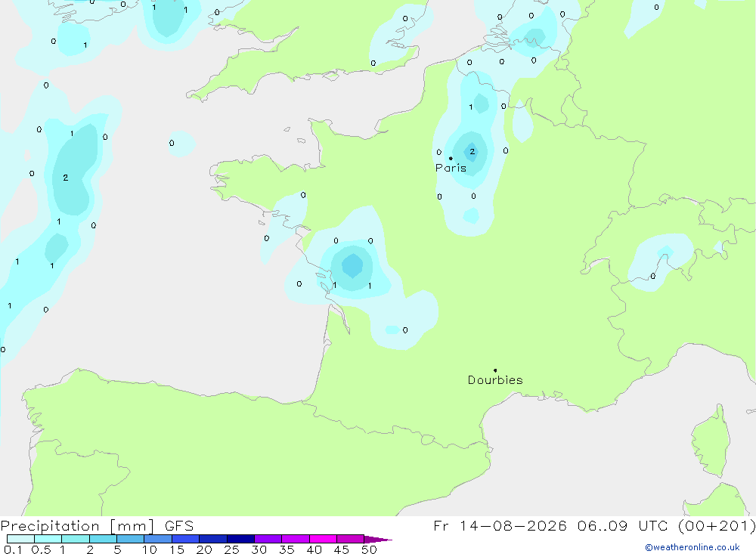Click the '2' rainfall value beside Paris
This screenshot has width=756, height=554.
click(x=472, y=151)
